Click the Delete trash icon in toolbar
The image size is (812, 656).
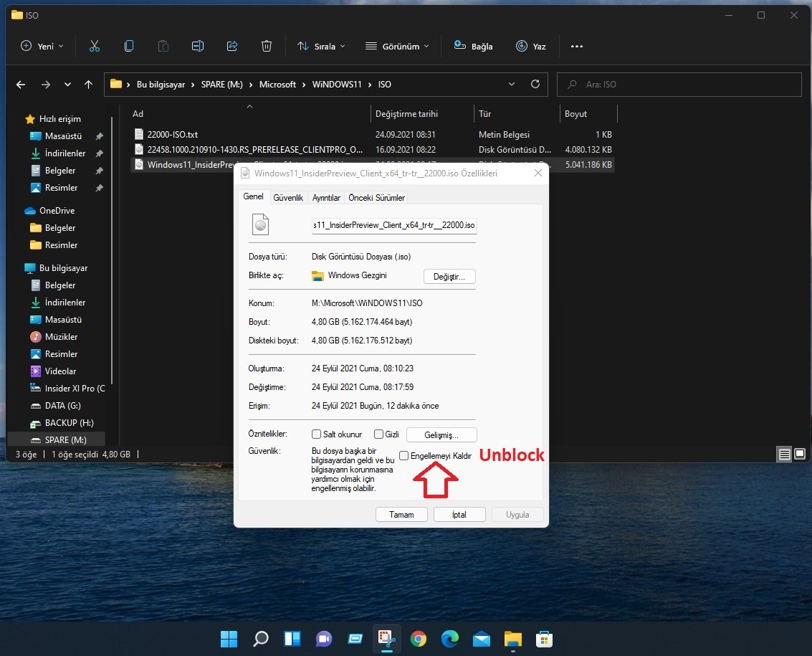(266, 46)
